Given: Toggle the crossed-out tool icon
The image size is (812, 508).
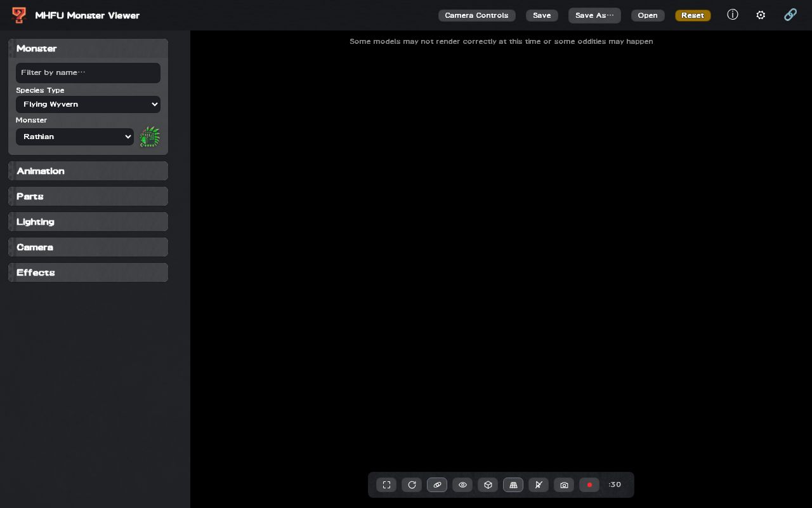Looking at the screenshot, I should 539,485.
